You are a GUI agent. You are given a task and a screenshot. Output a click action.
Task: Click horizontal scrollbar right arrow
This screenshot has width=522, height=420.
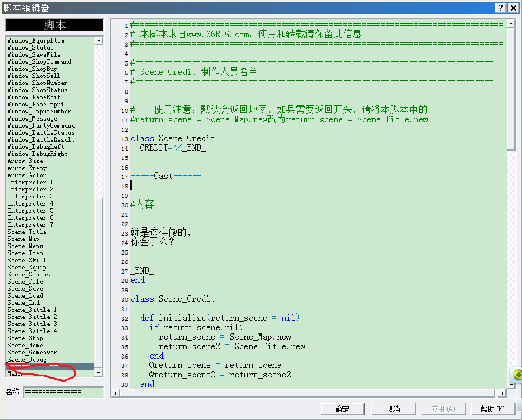(x=503, y=393)
